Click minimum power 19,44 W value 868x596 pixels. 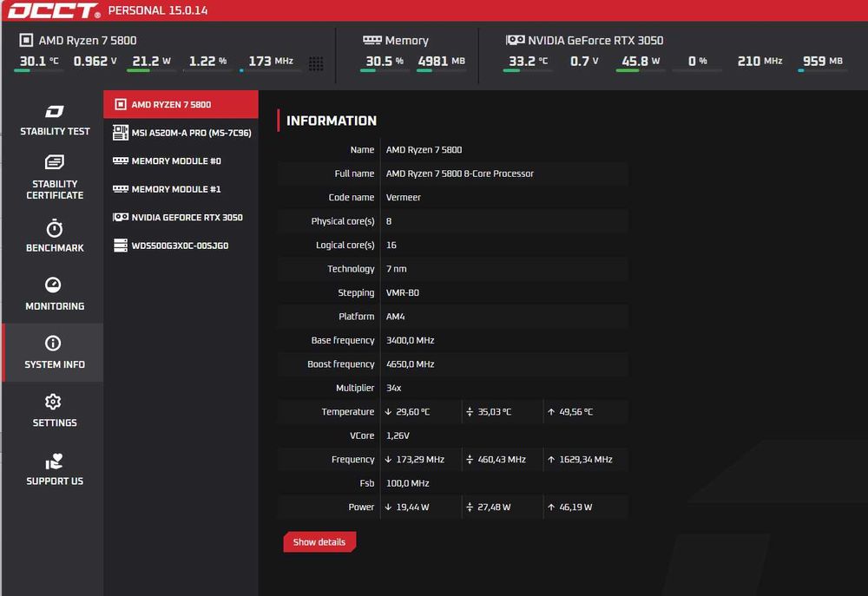(412, 507)
